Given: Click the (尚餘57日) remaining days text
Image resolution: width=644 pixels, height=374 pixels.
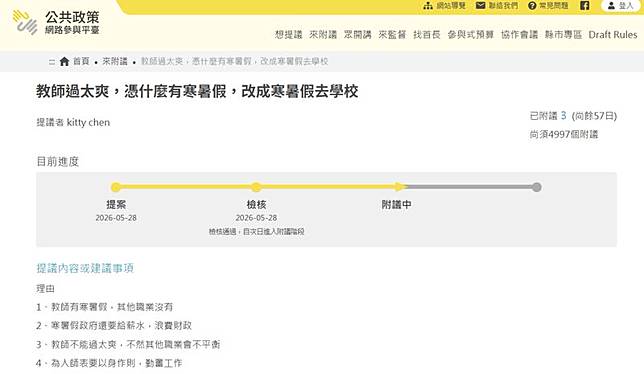Looking at the screenshot, I should (594, 116).
